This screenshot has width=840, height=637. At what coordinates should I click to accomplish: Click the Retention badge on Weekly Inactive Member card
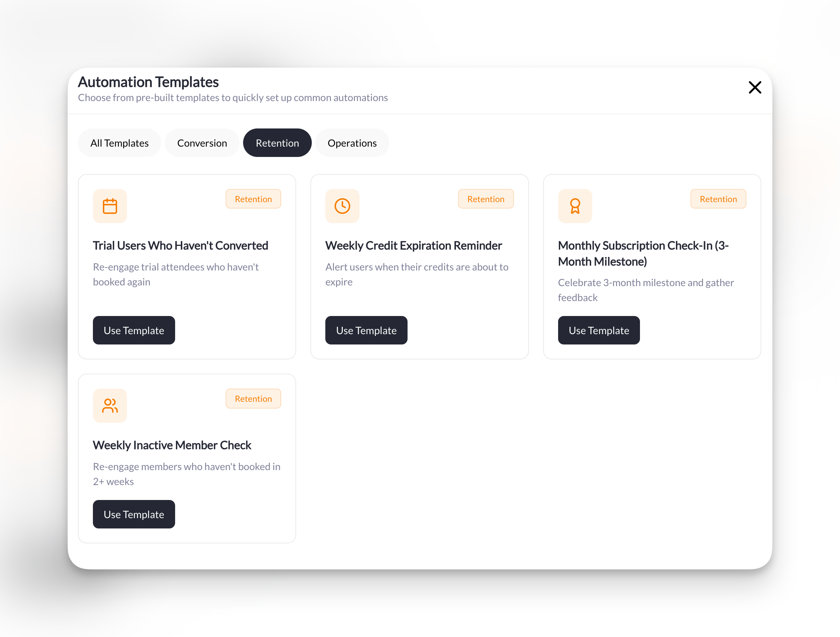(x=253, y=398)
